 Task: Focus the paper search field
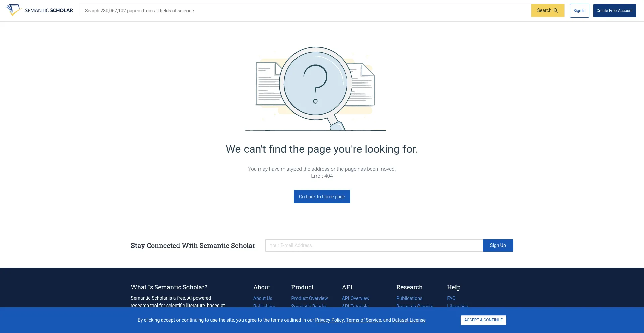(305, 11)
